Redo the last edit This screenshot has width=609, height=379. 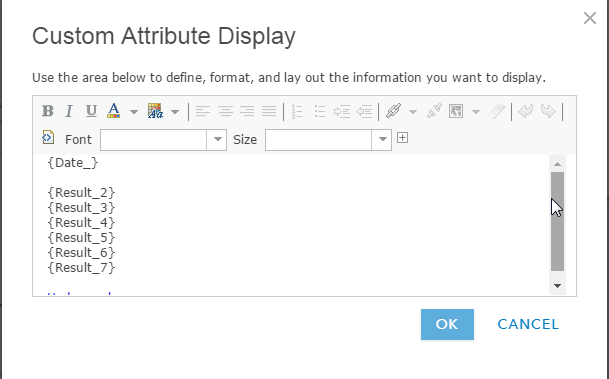tap(548, 111)
